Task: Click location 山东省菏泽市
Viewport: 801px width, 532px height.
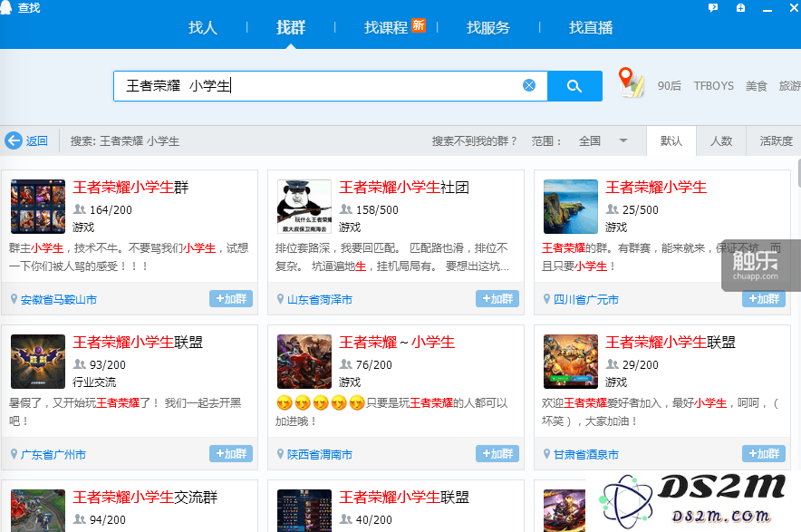Action: point(320,300)
